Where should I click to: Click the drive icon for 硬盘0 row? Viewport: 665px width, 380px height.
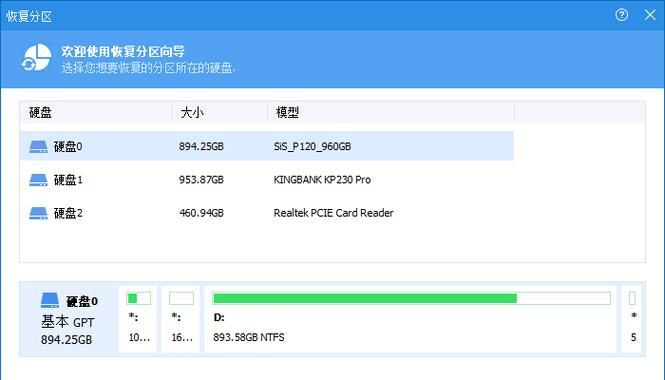click(x=38, y=147)
